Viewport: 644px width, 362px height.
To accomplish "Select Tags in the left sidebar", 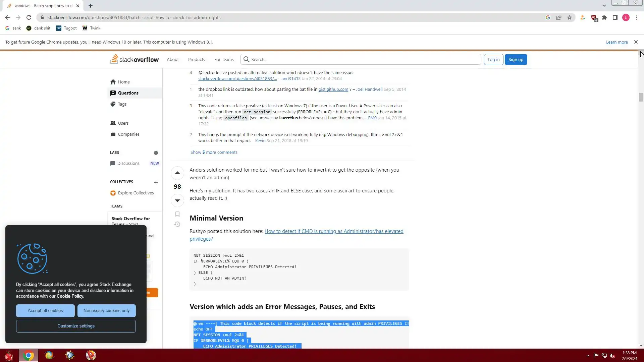I will (122, 104).
